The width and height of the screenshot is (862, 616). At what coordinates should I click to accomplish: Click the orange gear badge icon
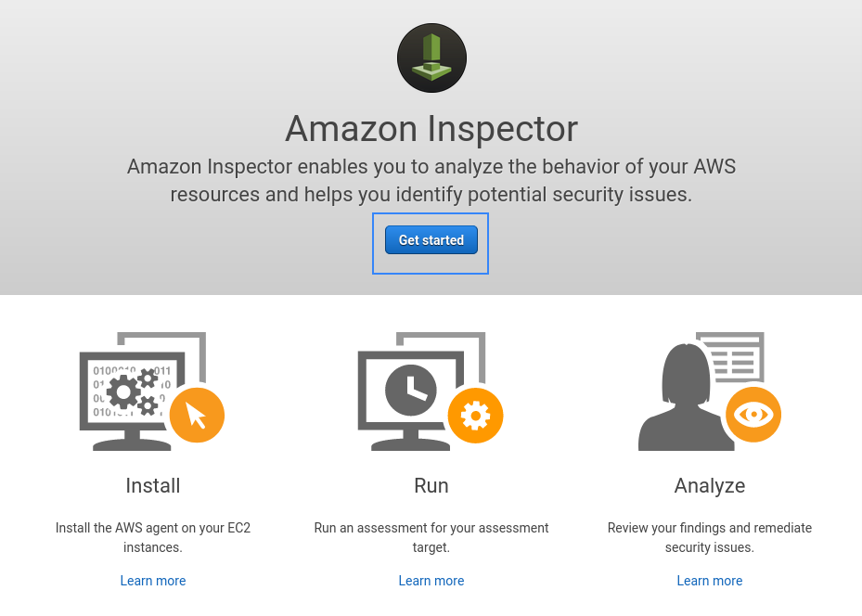click(x=475, y=416)
